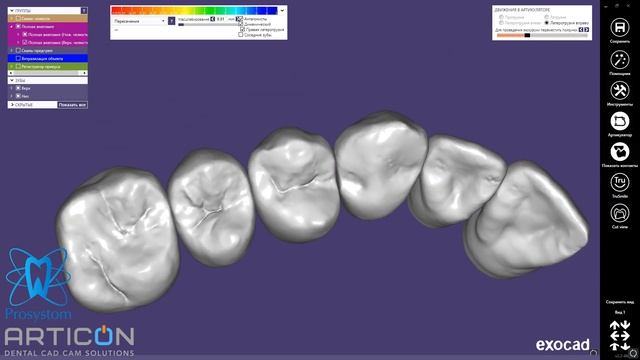640x360 pixels.
Task: Open the TruSmile rendering icon
Action: [x=620, y=182]
